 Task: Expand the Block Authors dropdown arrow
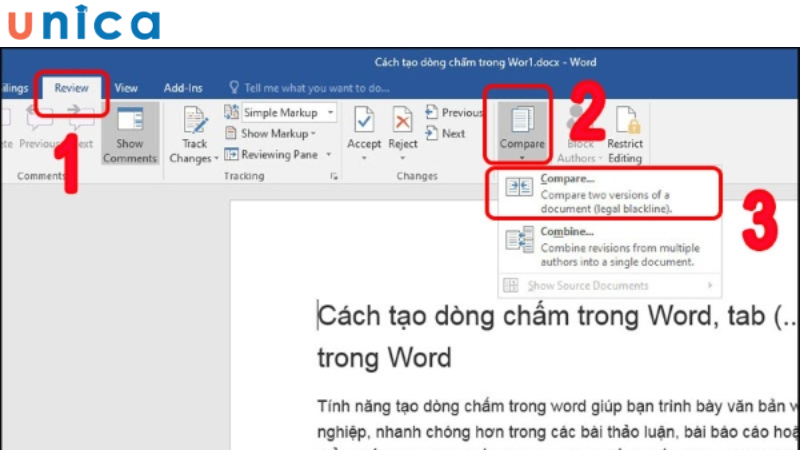click(600, 159)
